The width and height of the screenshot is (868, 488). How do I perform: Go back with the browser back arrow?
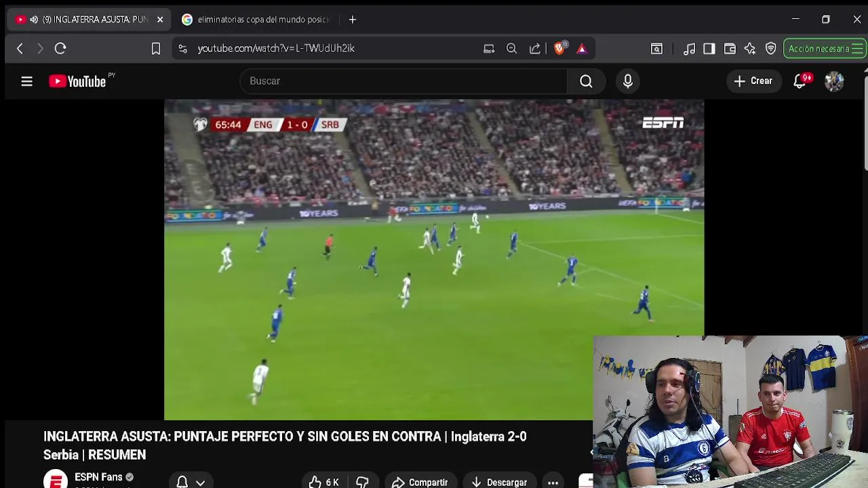click(x=20, y=48)
